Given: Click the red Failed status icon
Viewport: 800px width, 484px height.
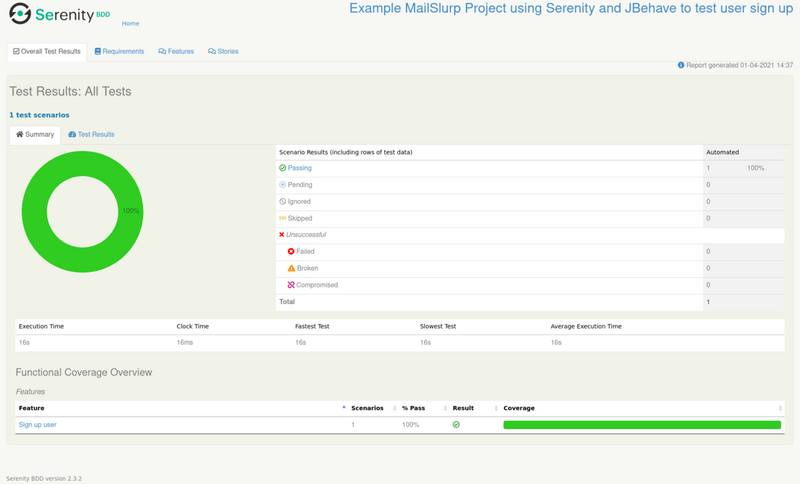Looking at the screenshot, I should pos(291,252).
